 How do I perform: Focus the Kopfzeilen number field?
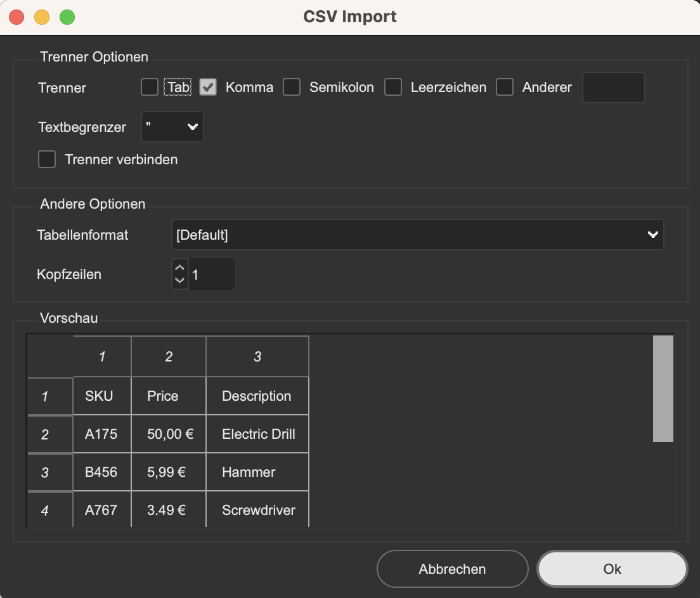(211, 274)
